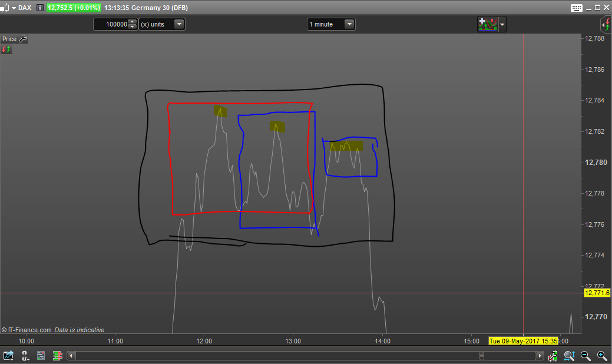
Task: Open the order list icon
Action: point(41,355)
